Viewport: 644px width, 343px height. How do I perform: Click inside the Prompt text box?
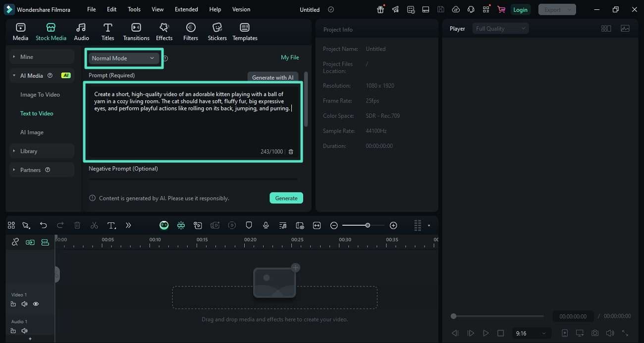pyautogui.click(x=193, y=122)
